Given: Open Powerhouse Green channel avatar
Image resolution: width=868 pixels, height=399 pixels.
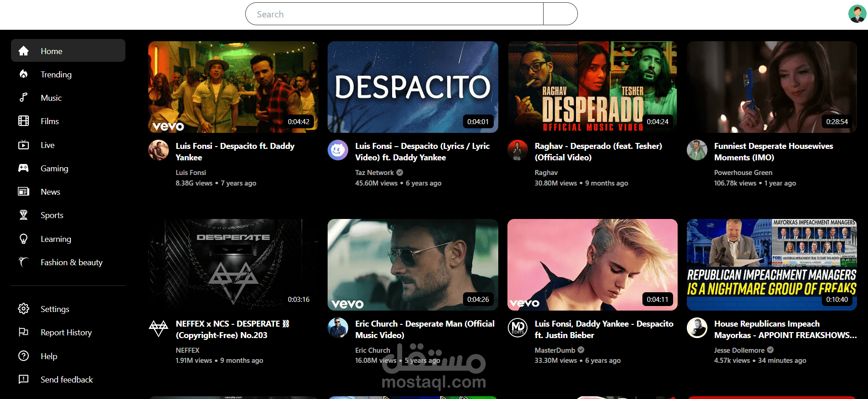Looking at the screenshot, I should pos(697,150).
